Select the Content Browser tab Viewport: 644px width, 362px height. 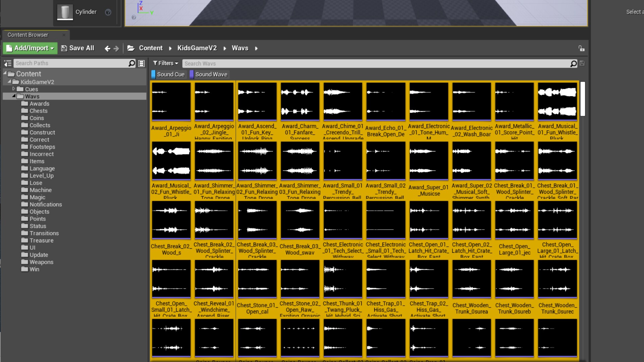28,35
